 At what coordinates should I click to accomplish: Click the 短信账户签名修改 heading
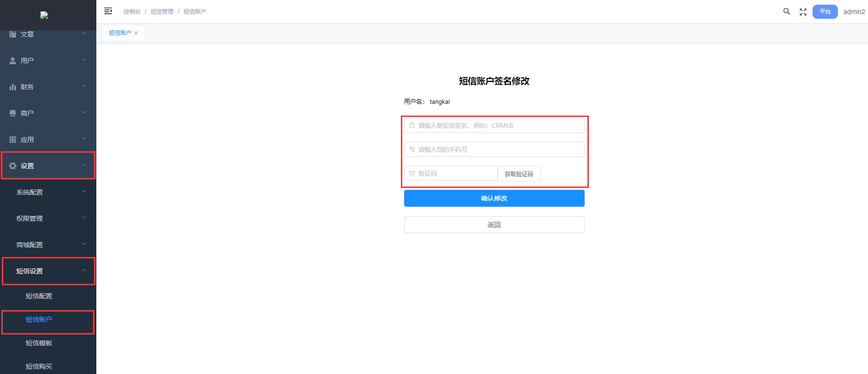pyautogui.click(x=494, y=81)
